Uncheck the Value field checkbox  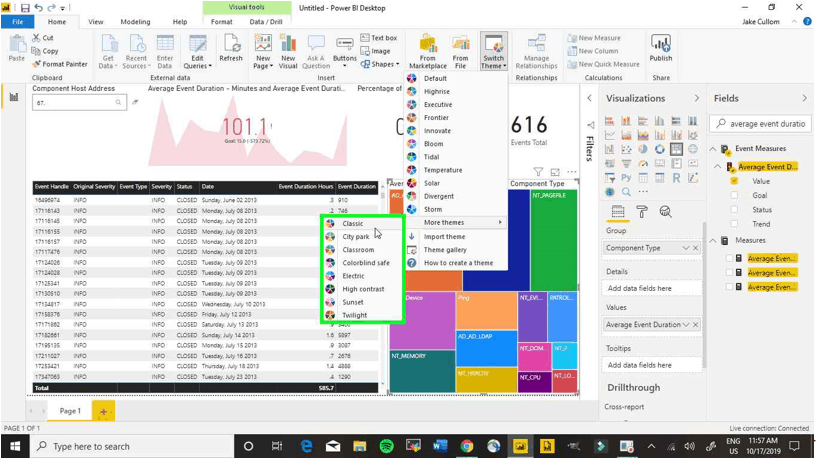(x=734, y=181)
